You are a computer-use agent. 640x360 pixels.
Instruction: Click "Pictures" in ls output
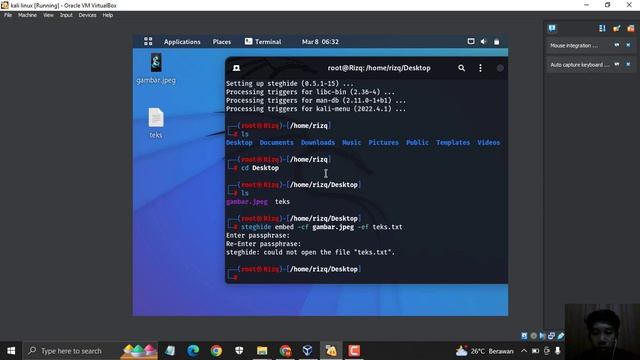pyautogui.click(x=383, y=142)
